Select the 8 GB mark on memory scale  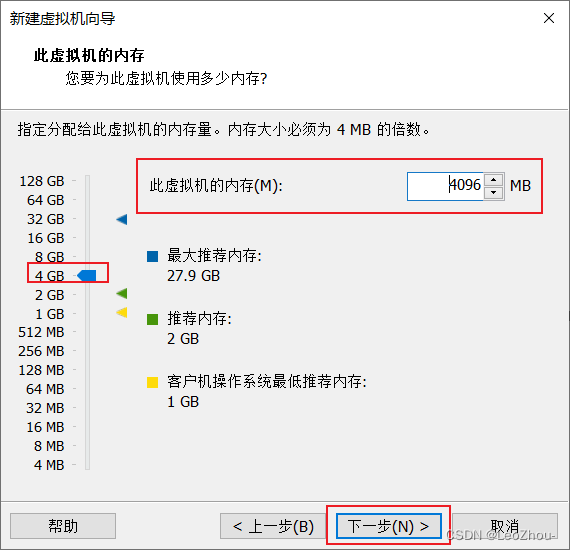coord(49,257)
